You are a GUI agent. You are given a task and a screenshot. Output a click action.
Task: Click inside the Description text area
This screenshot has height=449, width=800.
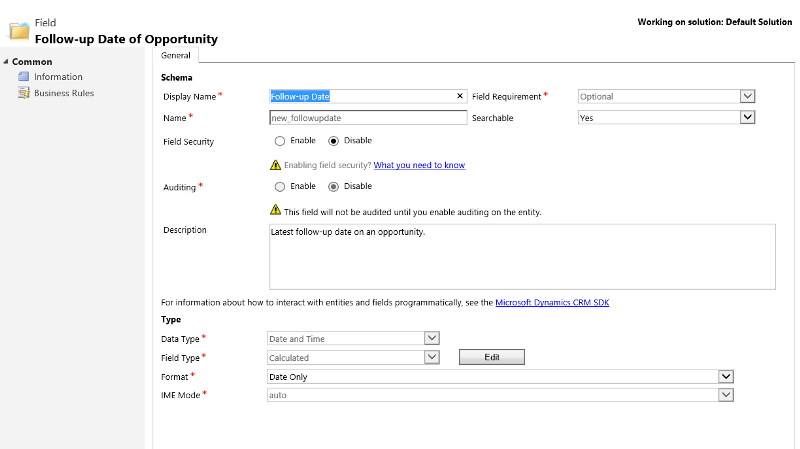(521, 256)
